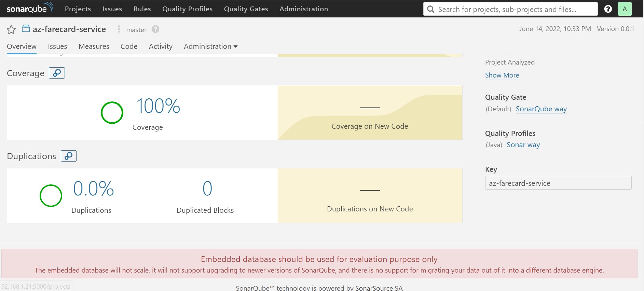Image resolution: width=644 pixels, height=291 pixels.
Task: Click the Quality Gate heading
Action: [506, 97]
